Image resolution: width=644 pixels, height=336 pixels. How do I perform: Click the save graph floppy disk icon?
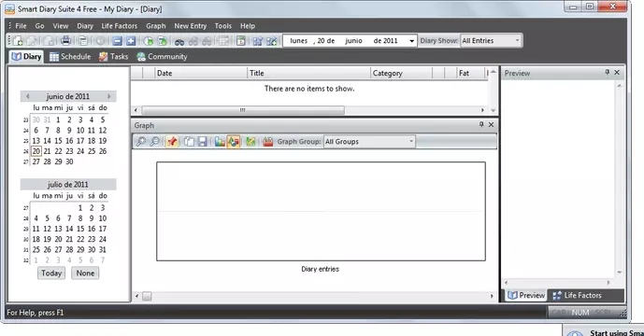pos(202,142)
